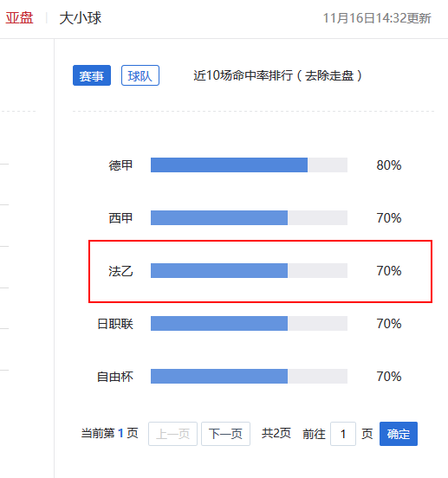Confirm page jump with 确定 button
448x478 pixels.
click(x=399, y=434)
